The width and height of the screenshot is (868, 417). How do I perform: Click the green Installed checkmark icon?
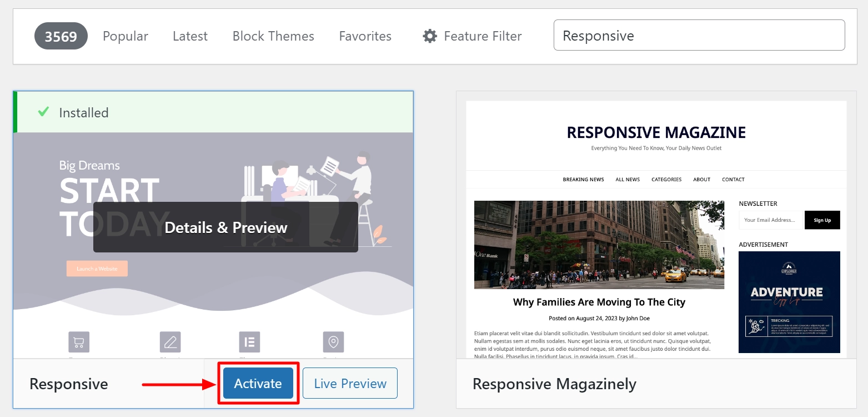[x=43, y=112]
